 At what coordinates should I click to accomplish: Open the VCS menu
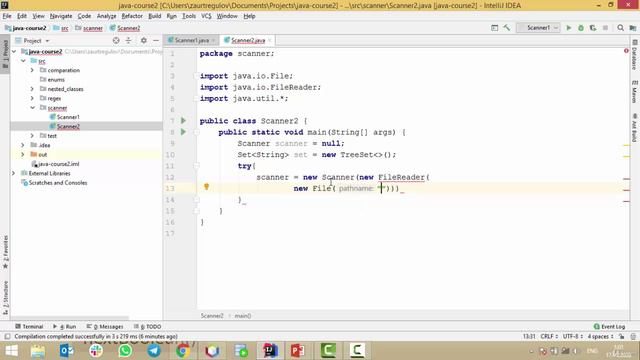(x=206, y=16)
